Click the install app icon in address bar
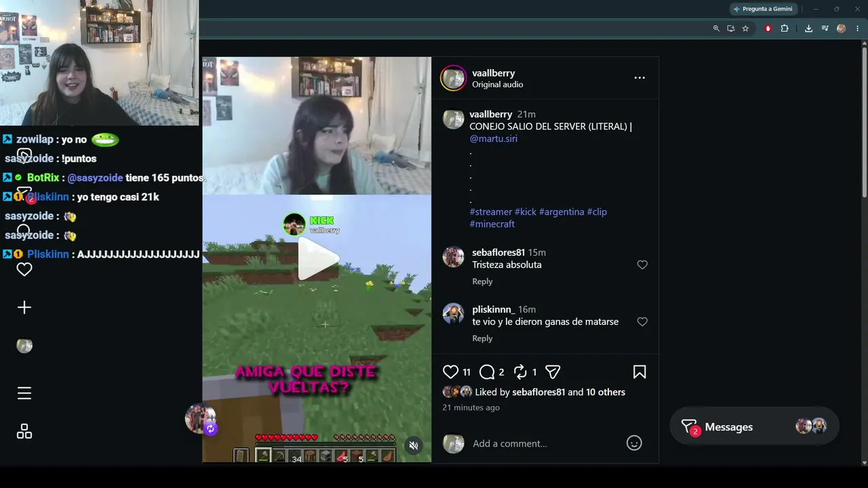The width and height of the screenshot is (868, 488). pyautogui.click(x=730, y=28)
